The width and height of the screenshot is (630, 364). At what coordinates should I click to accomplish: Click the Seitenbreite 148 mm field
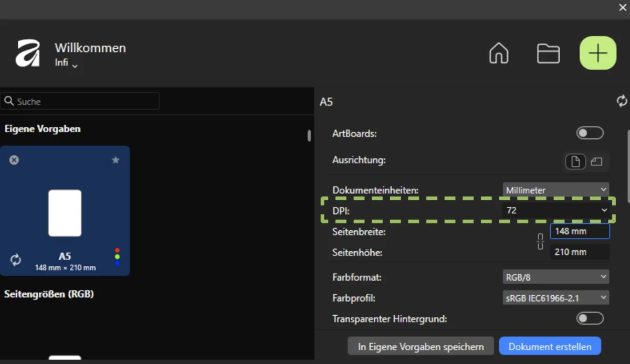click(x=580, y=231)
